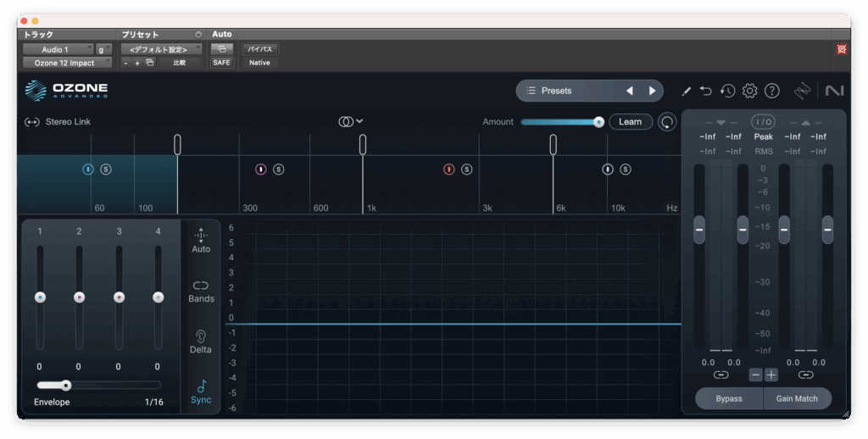Open the Presets list menu
The image size is (868, 439).
556,91
